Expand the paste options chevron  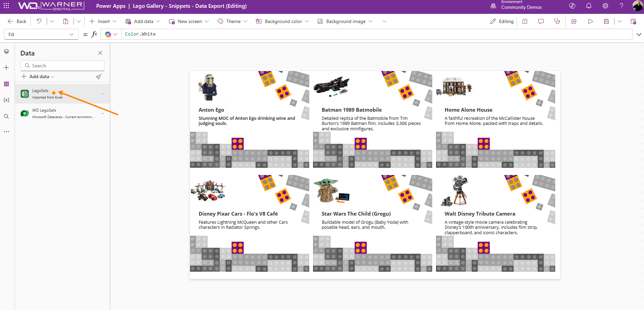coord(79,21)
